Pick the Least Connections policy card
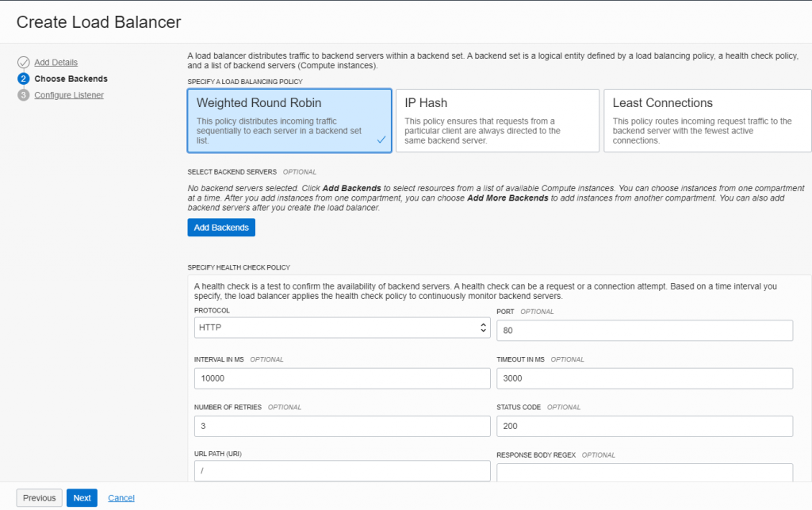This screenshot has width=812, height=510. [707, 121]
